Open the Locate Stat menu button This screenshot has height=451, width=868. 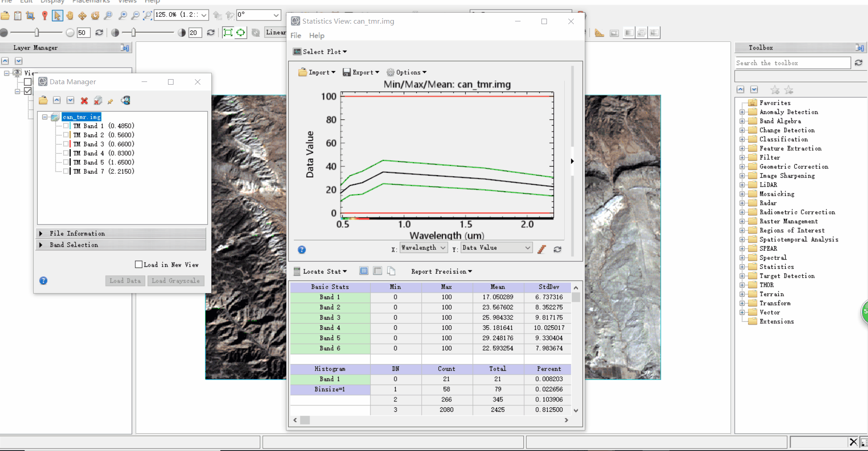pos(320,271)
